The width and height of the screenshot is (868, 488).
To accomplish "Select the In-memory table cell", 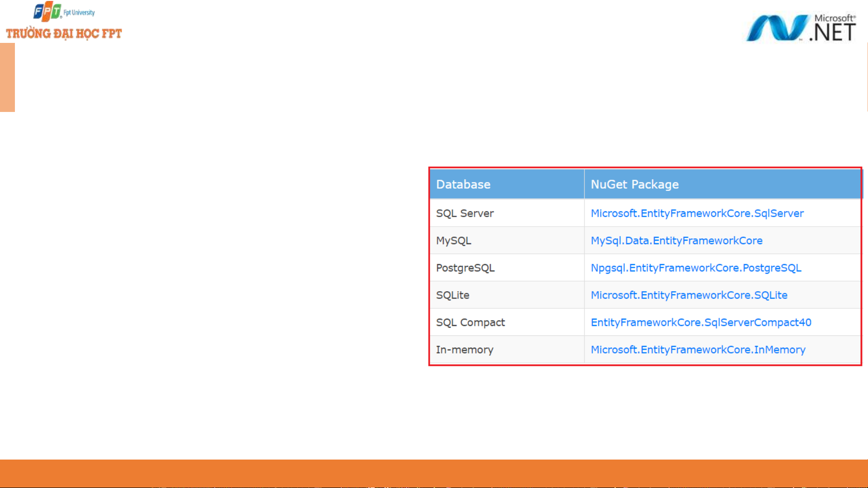I will tap(464, 350).
